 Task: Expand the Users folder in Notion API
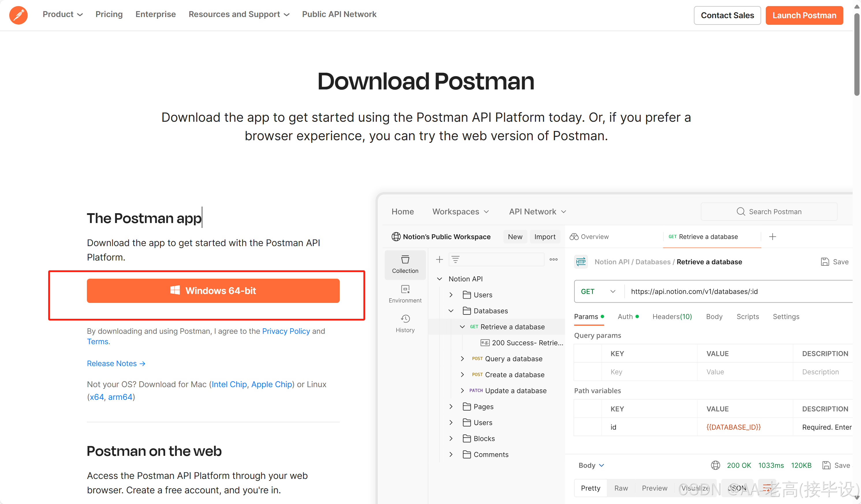tap(451, 295)
